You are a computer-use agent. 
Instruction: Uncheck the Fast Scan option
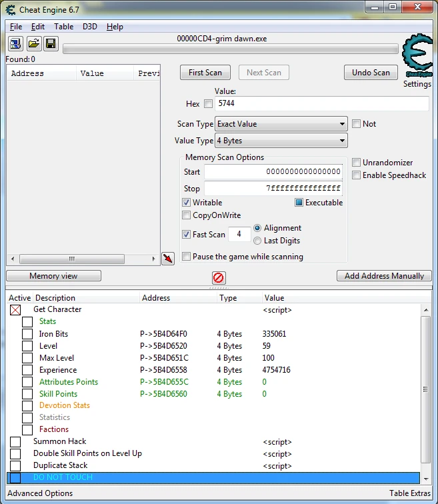coord(187,234)
